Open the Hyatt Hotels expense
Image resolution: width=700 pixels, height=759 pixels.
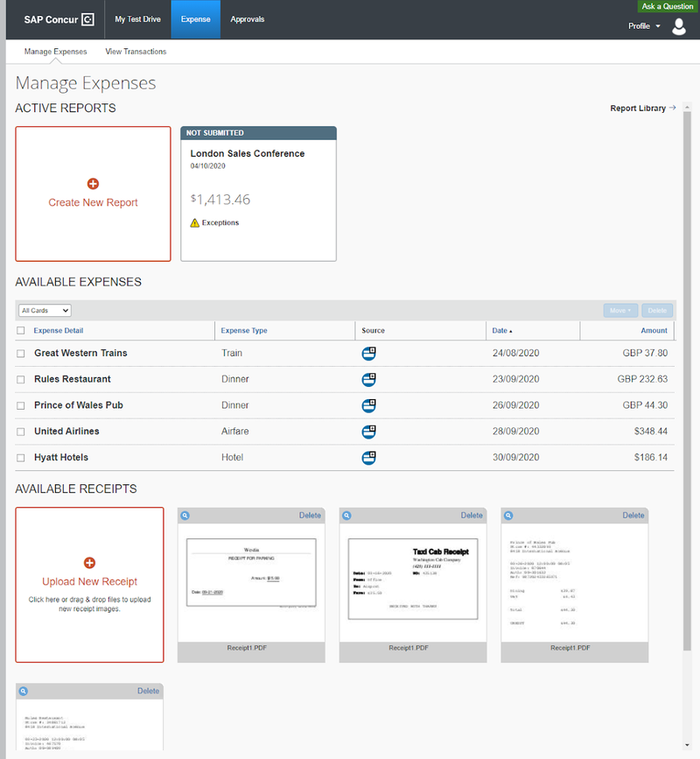(61, 458)
